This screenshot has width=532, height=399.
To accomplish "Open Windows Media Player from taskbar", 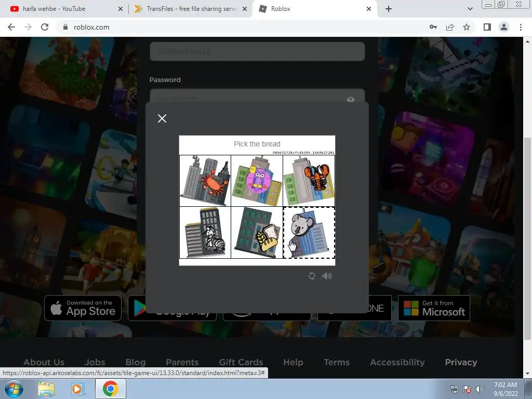I will tap(77, 389).
